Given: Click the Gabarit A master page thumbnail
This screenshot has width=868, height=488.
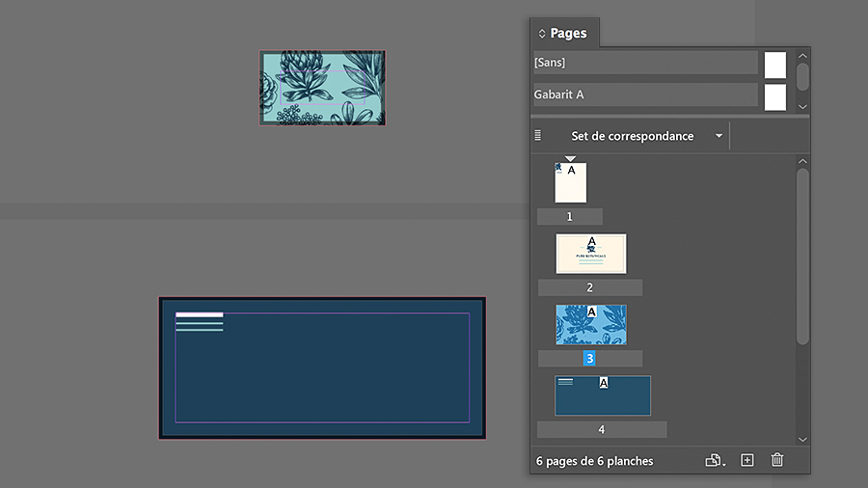Looking at the screenshot, I should click(x=775, y=97).
